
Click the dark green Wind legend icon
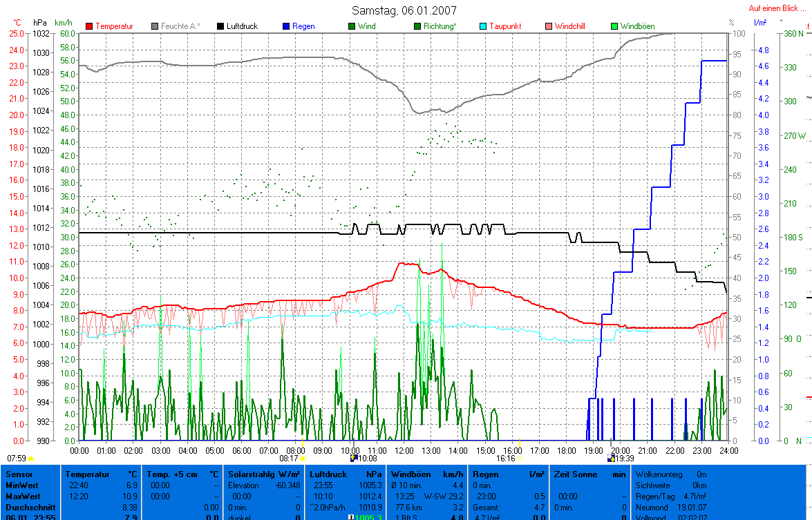tap(352, 26)
